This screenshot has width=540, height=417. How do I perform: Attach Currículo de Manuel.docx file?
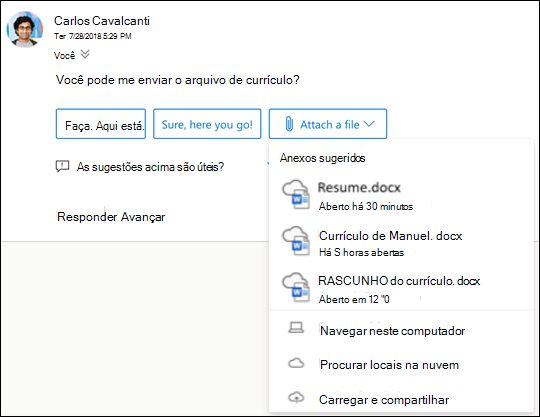(x=401, y=242)
